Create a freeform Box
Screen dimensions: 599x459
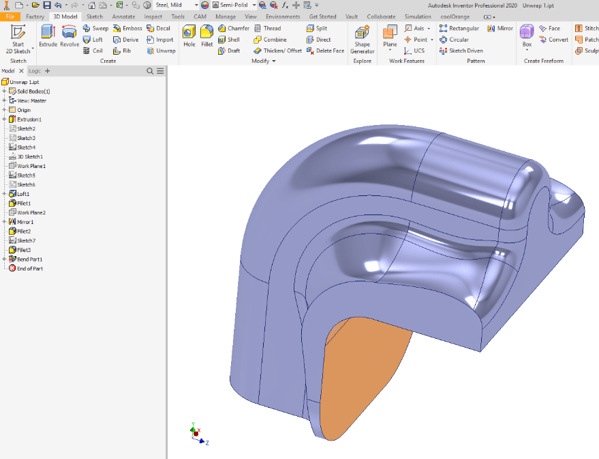527,37
